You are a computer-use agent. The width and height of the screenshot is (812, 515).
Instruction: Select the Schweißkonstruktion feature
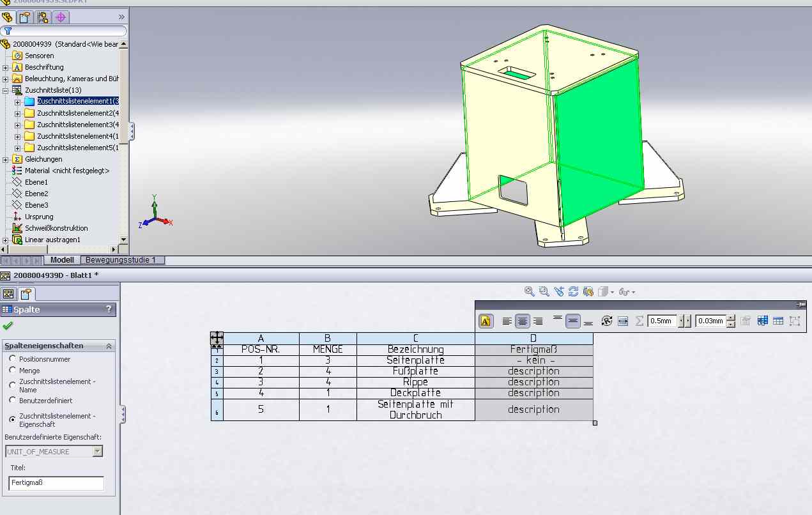tap(56, 228)
